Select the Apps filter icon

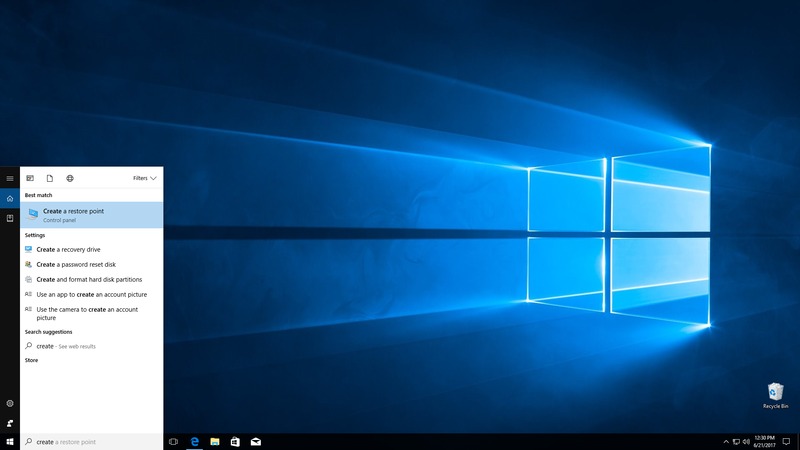[x=30, y=178]
